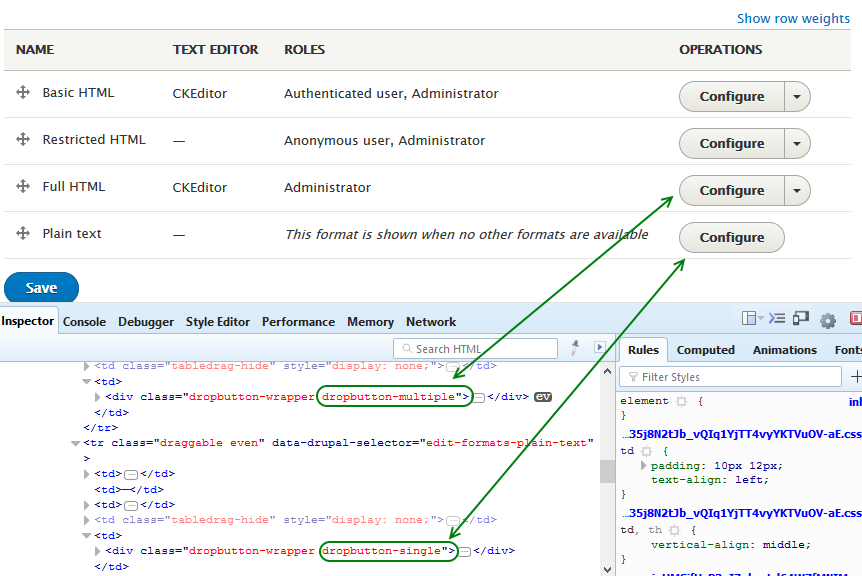Open Configure dropdown arrow for Full HTML

(799, 190)
